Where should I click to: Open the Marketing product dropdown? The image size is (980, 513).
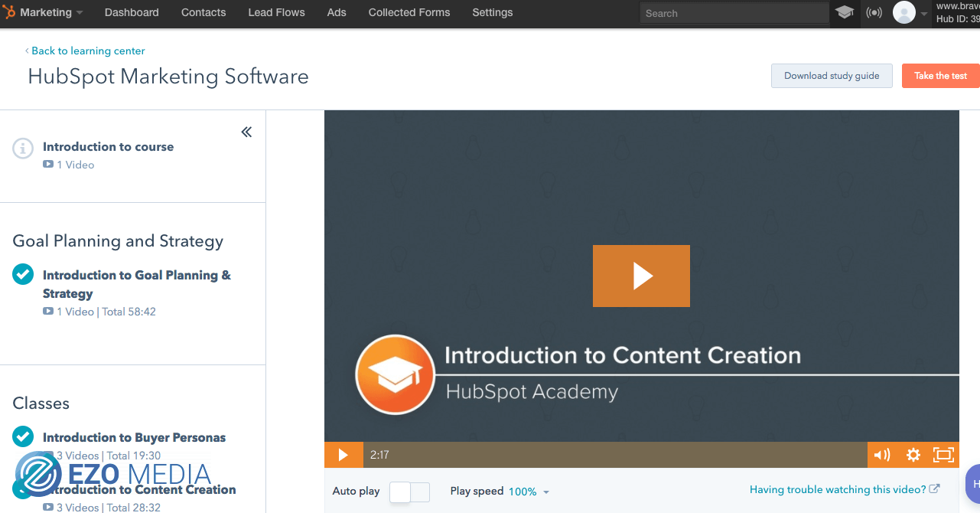click(x=51, y=12)
